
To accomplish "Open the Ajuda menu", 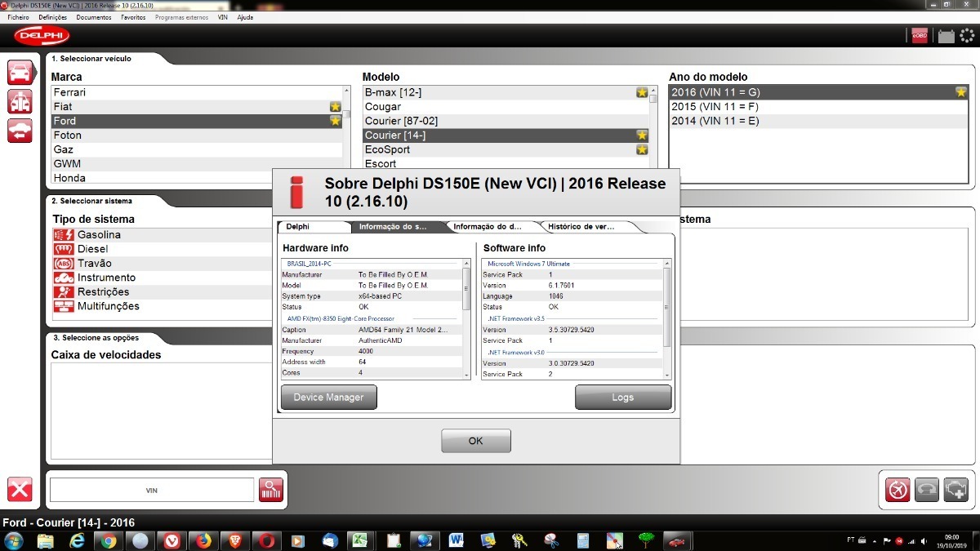I will pyautogui.click(x=245, y=17).
